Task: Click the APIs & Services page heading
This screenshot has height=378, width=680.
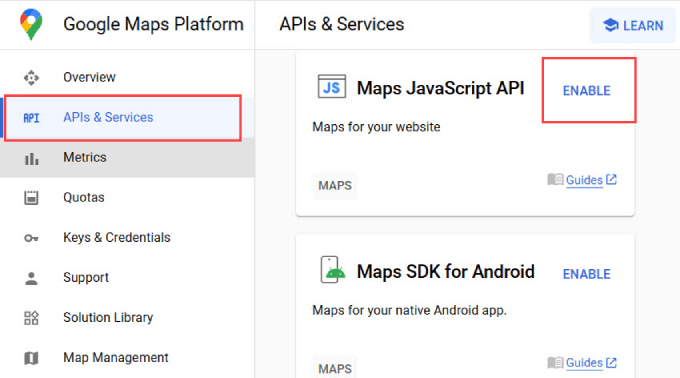Action: [x=342, y=24]
